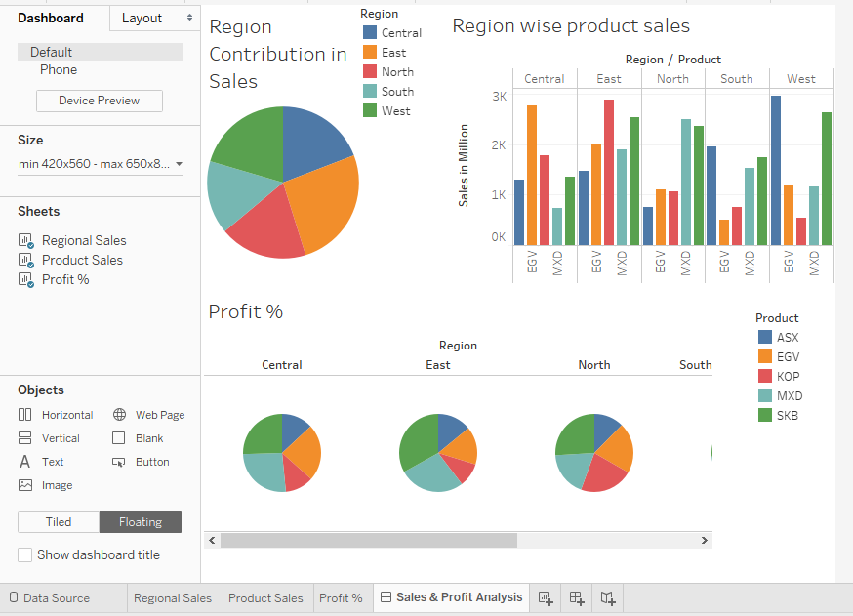Click the Device Preview button
The image size is (853, 616).
pos(100,101)
